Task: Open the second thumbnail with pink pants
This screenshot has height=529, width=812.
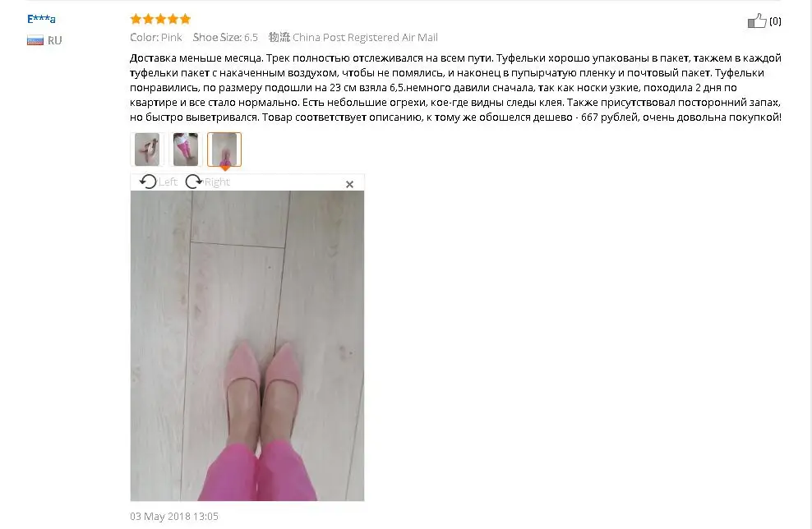Action: (x=186, y=149)
